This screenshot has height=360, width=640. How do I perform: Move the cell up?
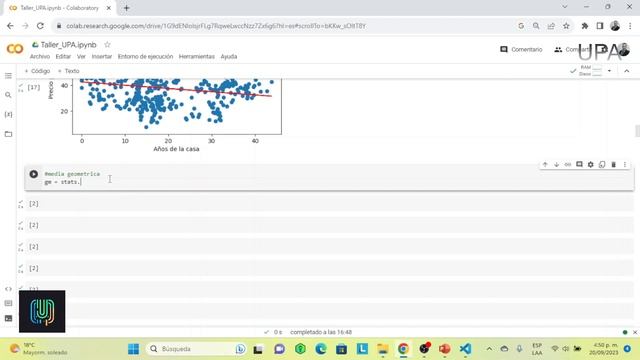545,164
